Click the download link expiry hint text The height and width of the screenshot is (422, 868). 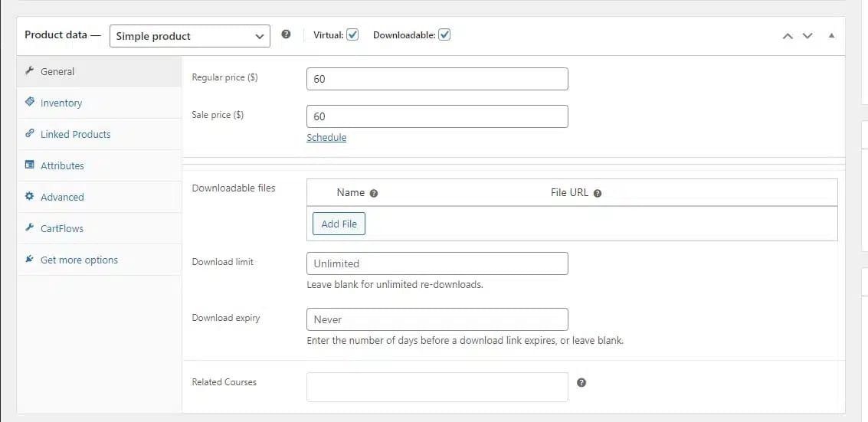[465, 341]
